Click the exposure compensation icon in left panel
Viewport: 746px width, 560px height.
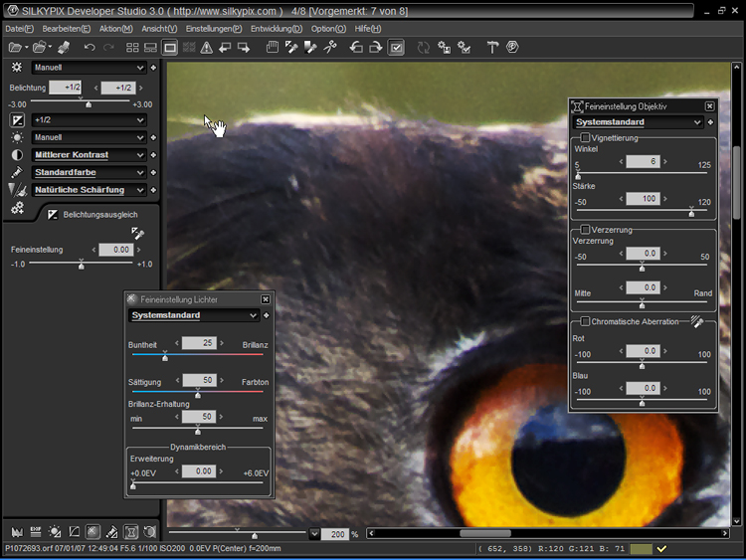17,119
